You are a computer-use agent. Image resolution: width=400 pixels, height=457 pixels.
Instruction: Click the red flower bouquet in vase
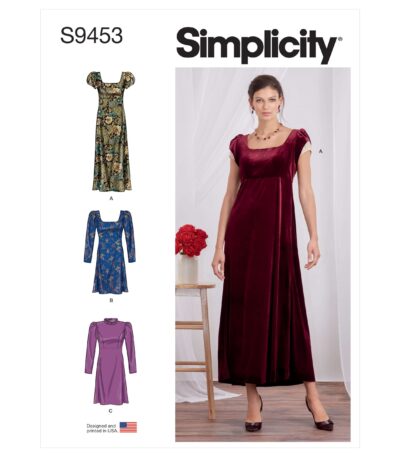[191, 240]
